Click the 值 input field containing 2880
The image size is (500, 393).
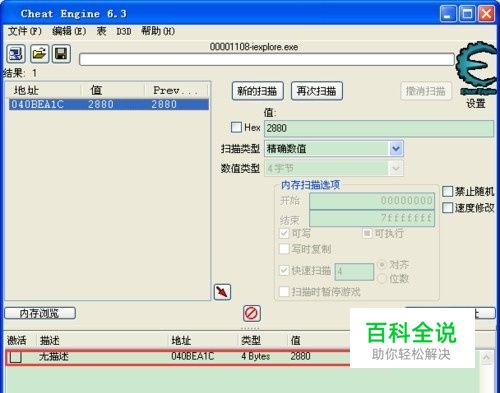click(379, 128)
